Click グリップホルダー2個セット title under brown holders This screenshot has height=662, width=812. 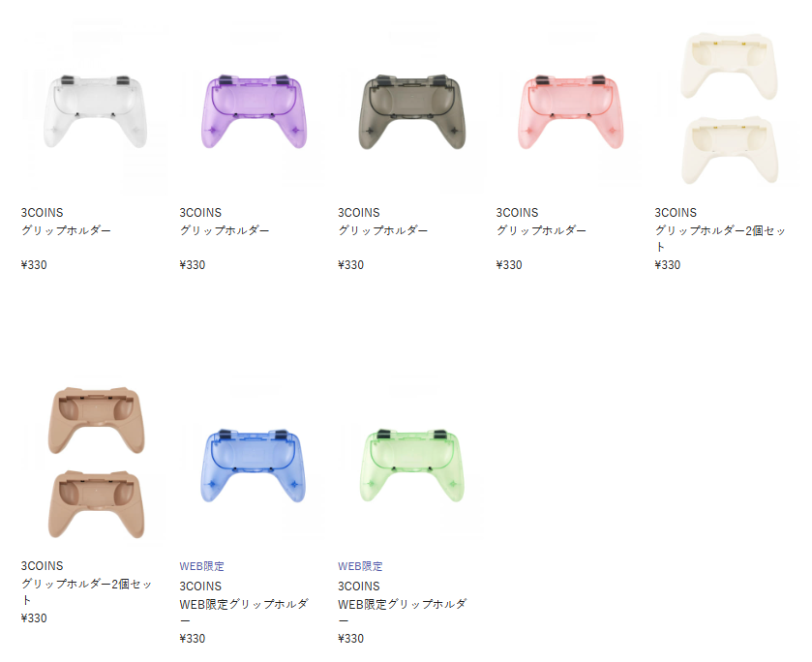click(x=86, y=591)
